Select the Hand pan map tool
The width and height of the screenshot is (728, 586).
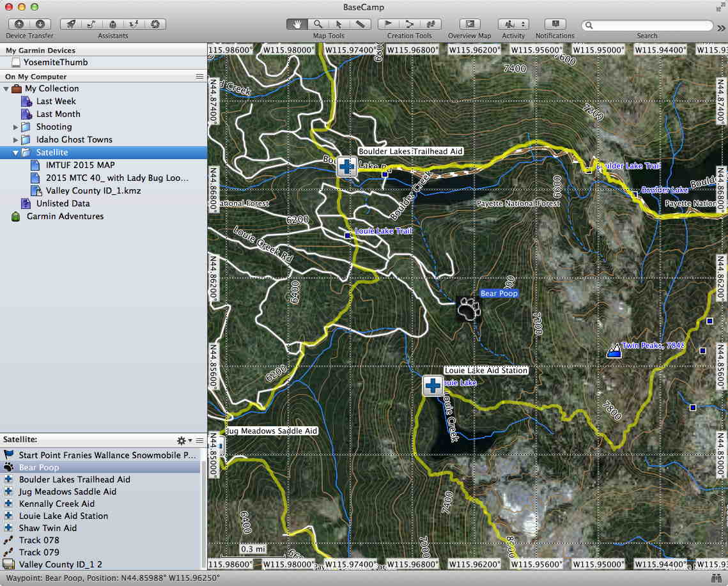tap(297, 24)
